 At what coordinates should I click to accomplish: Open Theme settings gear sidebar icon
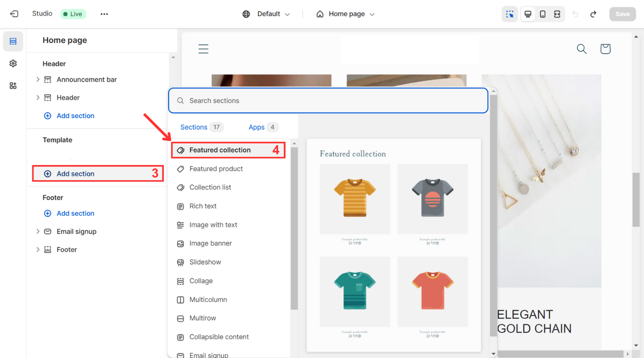point(13,64)
